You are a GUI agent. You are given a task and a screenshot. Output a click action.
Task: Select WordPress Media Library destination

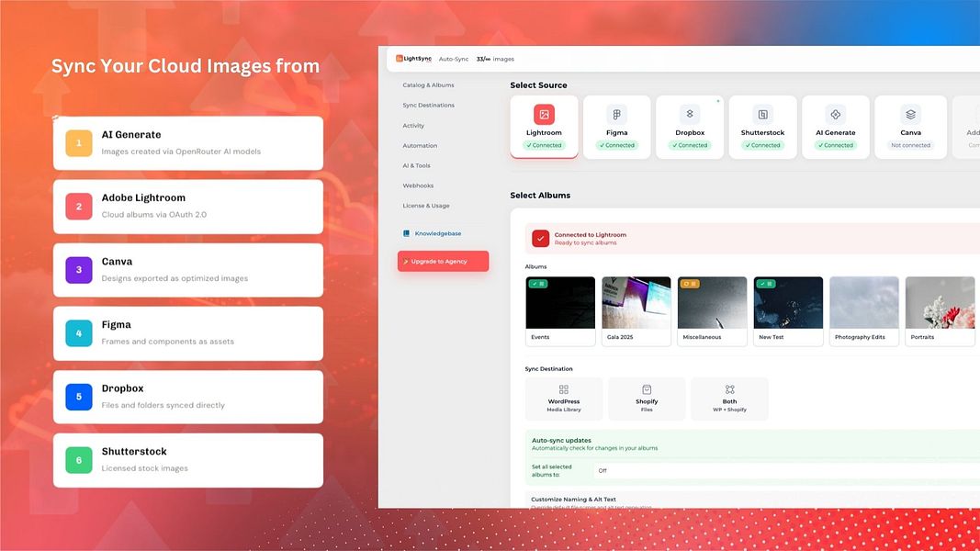564,399
